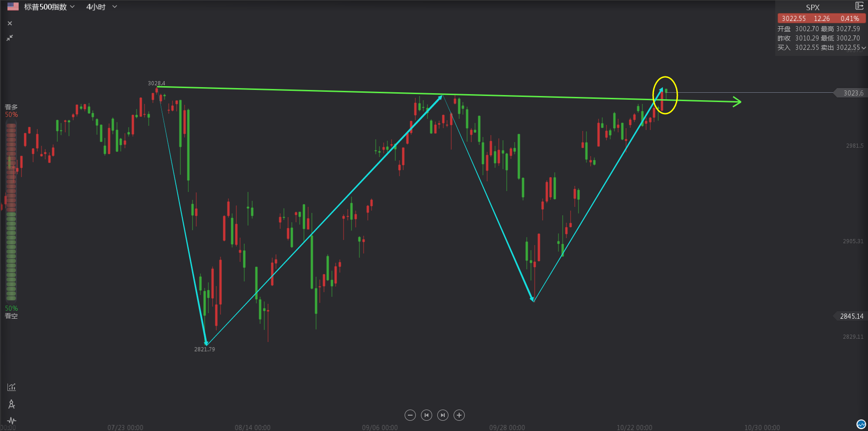Select the compass drawing tool icon
The width and height of the screenshot is (868, 431).
(12, 404)
